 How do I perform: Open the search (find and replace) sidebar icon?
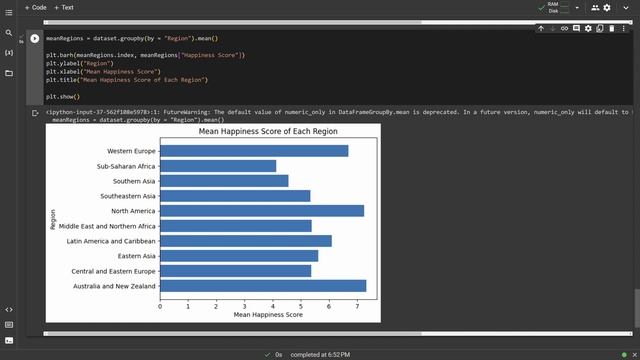9,33
